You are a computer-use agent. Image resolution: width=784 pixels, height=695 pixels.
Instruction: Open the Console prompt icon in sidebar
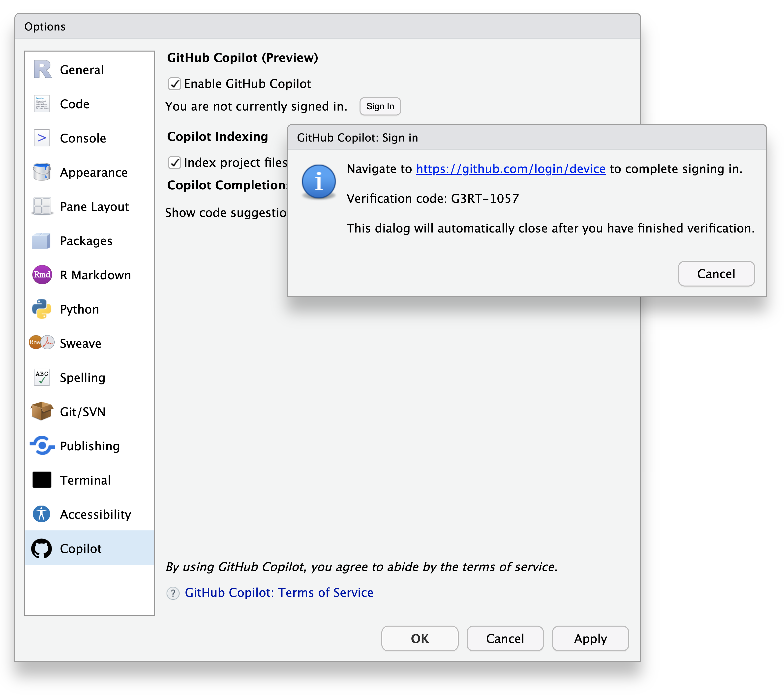pyautogui.click(x=42, y=138)
